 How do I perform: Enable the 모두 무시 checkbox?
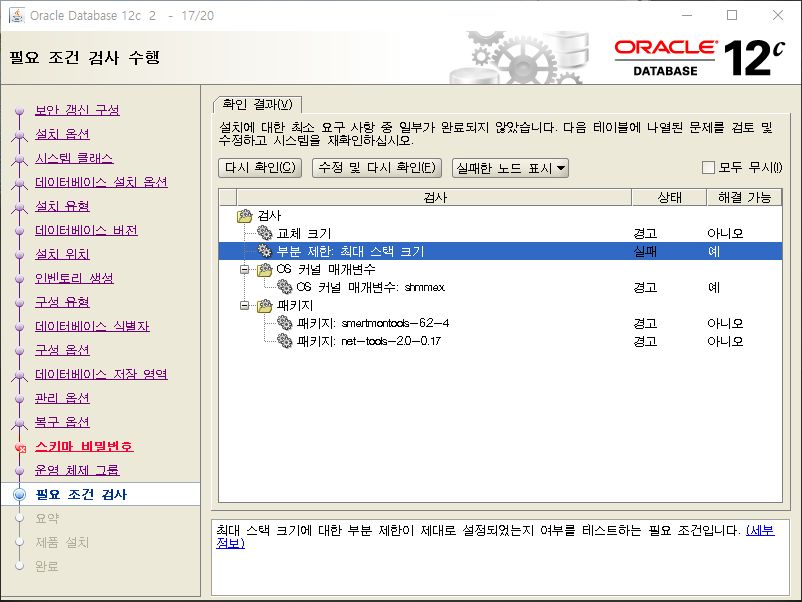click(x=708, y=167)
